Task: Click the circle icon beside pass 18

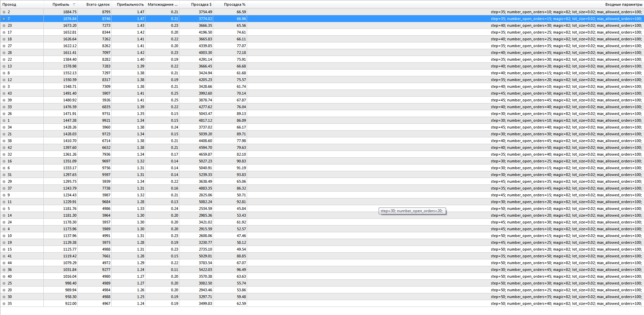Action: 4,39
